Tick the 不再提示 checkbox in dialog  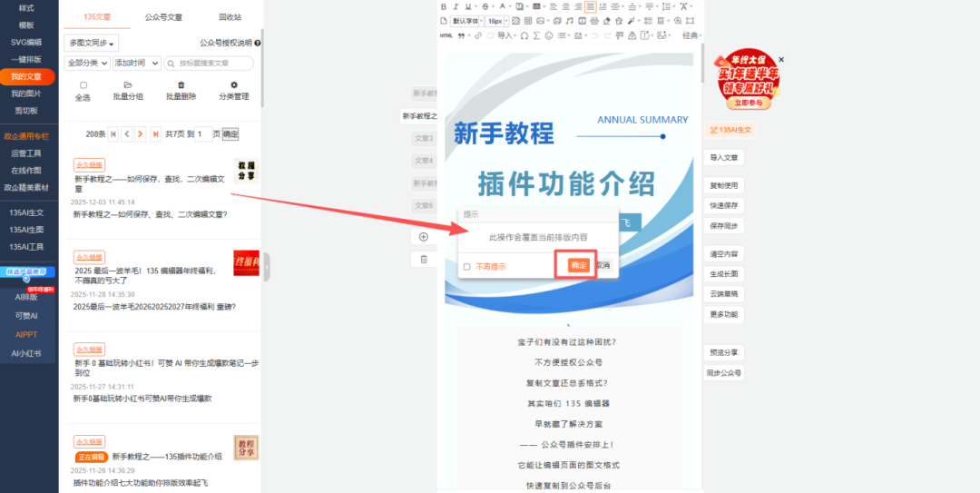pyautogui.click(x=467, y=267)
